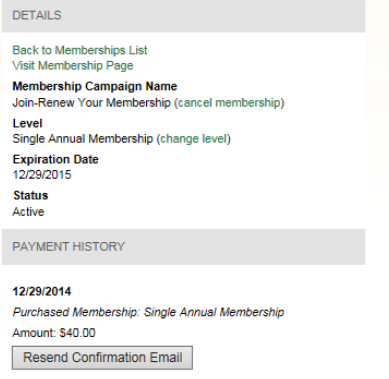Image resolution: width=389 pixels, height=379 pixels.
Task: Click the 12/29/2014 payment date
Action: point(42,291)
